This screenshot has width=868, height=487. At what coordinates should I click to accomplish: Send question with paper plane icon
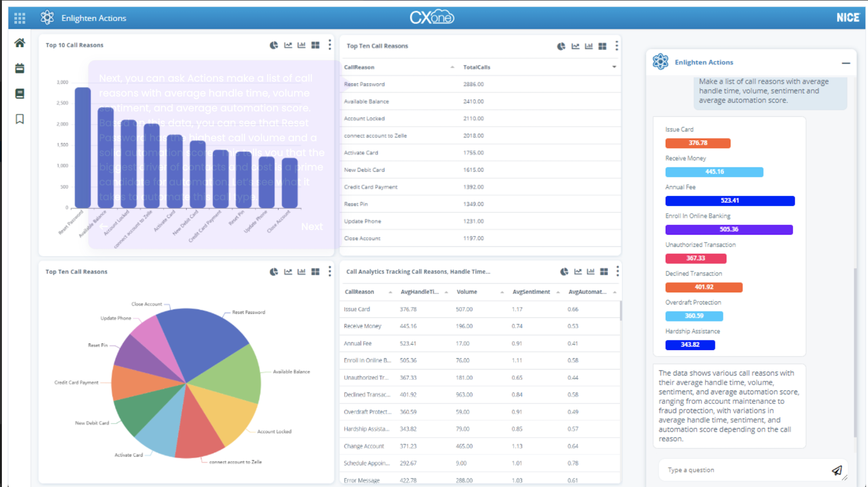837,471
